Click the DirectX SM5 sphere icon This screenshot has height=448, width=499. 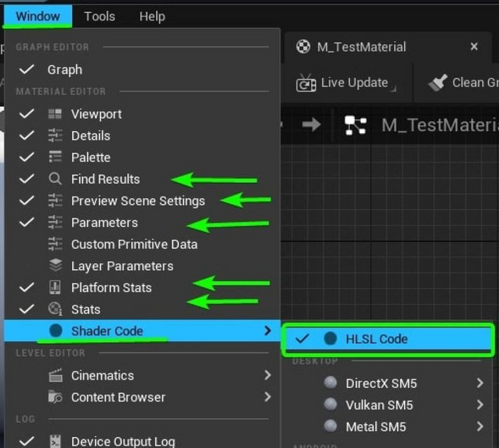pyautogui.click(x=330, y=382)
